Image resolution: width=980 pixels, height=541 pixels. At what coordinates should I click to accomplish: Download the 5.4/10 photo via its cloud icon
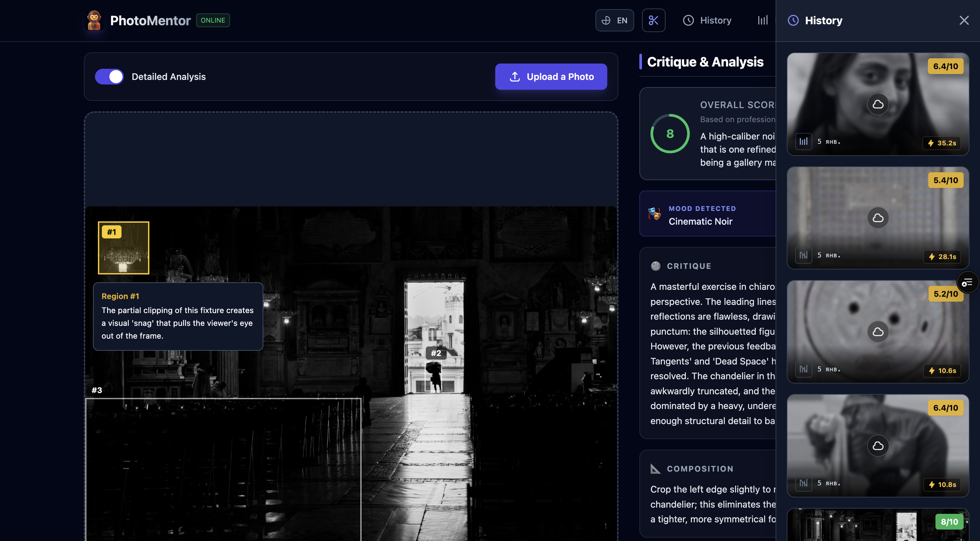[878, 218]
